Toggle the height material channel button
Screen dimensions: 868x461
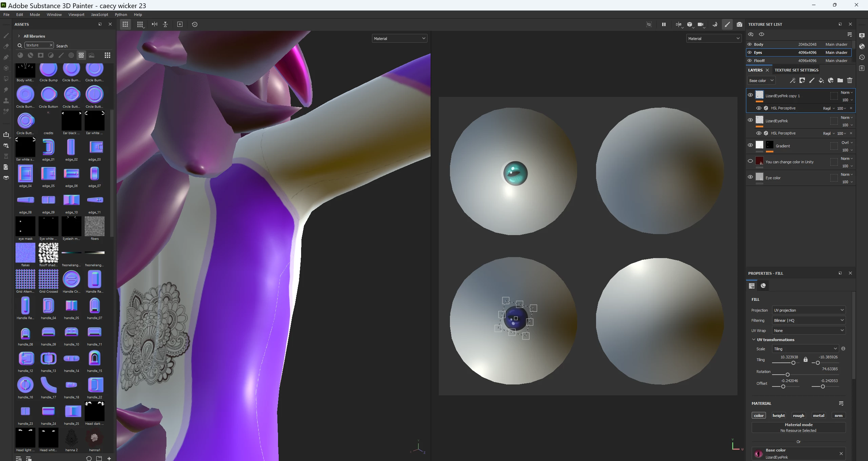778,416
